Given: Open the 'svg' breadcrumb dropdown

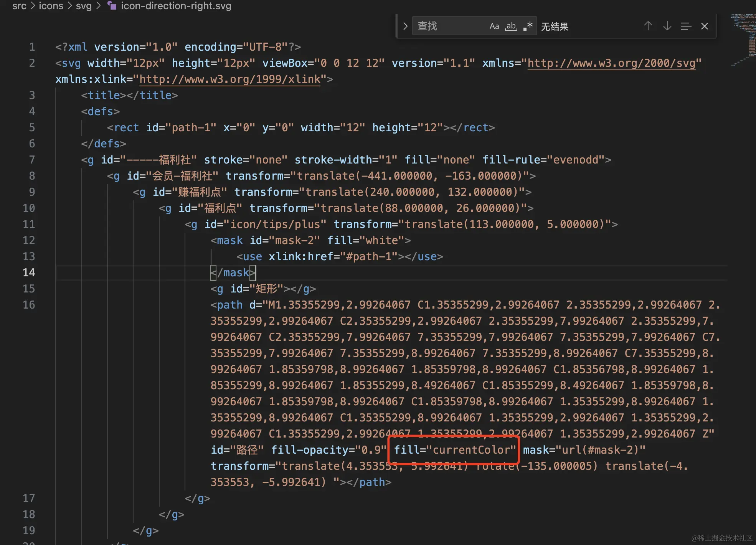Looking at the screenshot, I should point(84,6).
